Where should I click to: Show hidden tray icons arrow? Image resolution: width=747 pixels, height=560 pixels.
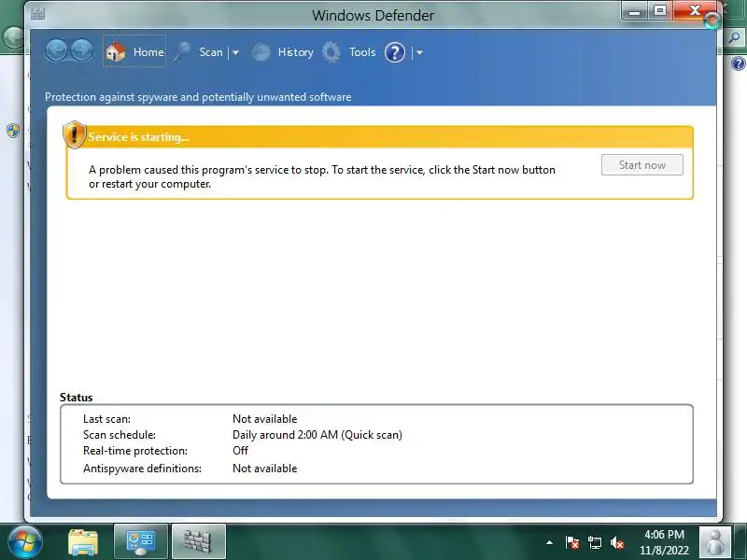pos(549,542)
